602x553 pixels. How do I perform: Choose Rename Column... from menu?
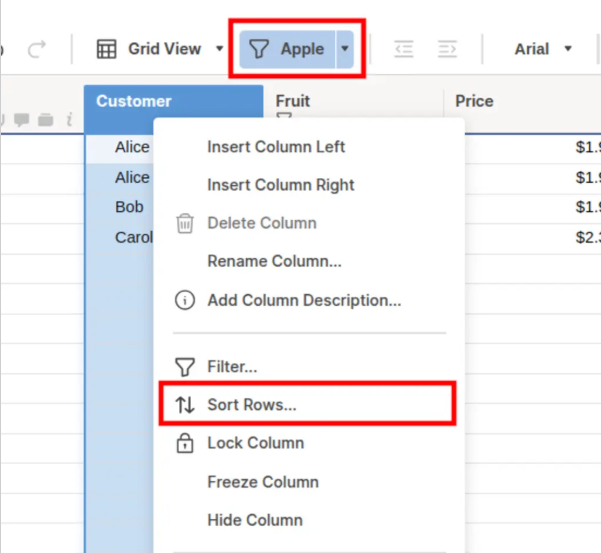coord(309,261)
